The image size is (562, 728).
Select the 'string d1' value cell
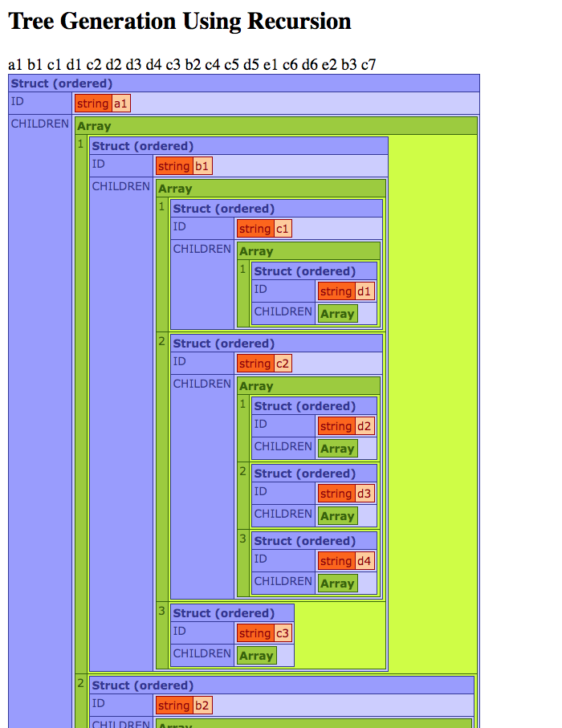pyautogui.click(x=347, y=291)
